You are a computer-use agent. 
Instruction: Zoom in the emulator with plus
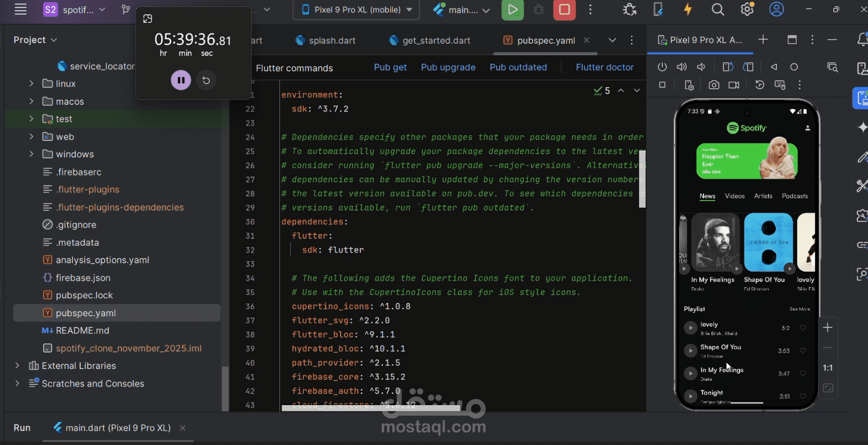pos(828,328)
